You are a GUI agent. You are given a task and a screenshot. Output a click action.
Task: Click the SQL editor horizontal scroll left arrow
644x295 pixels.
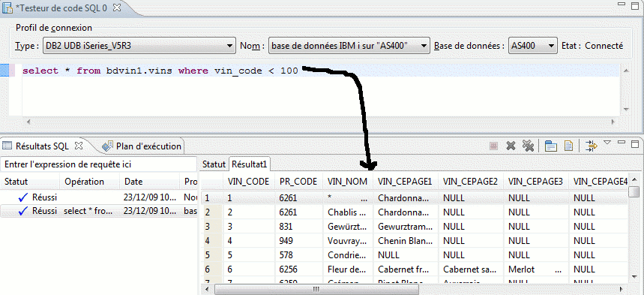(28, 122)
